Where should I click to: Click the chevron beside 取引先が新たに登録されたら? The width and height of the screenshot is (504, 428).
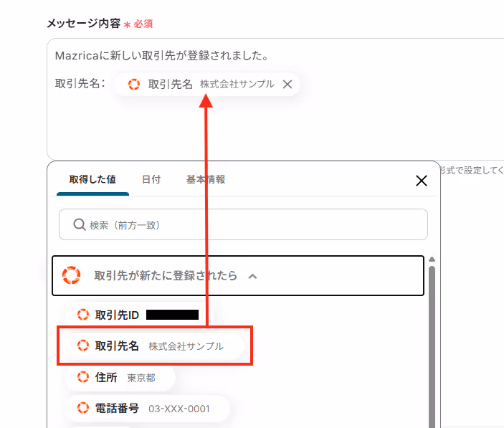[x=252, y=276]
